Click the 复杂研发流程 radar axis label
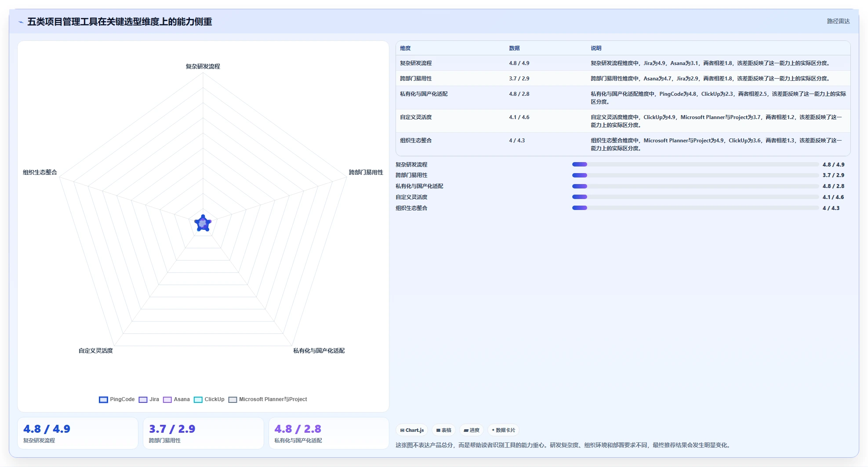 coord(203,66)
